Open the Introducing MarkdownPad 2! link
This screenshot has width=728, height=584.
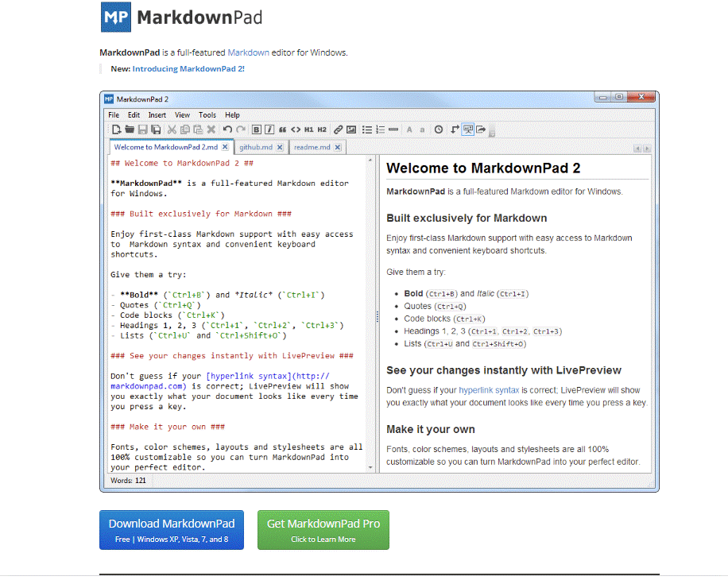[188, 68]
